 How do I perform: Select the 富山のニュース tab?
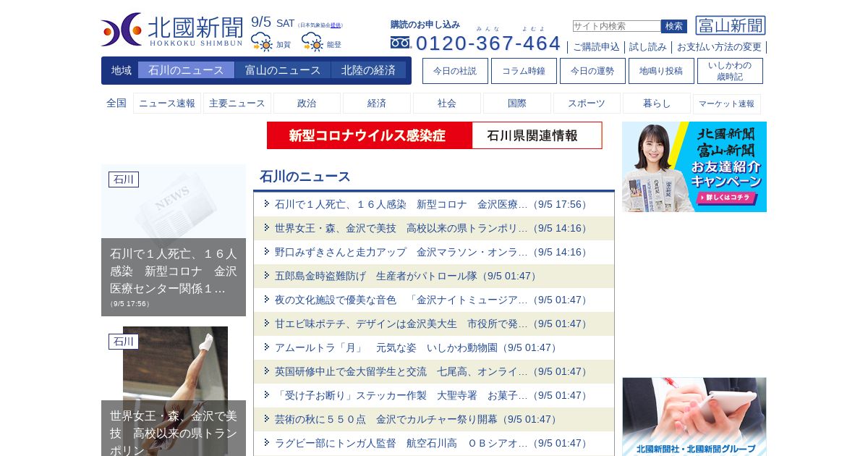[283, 70]
